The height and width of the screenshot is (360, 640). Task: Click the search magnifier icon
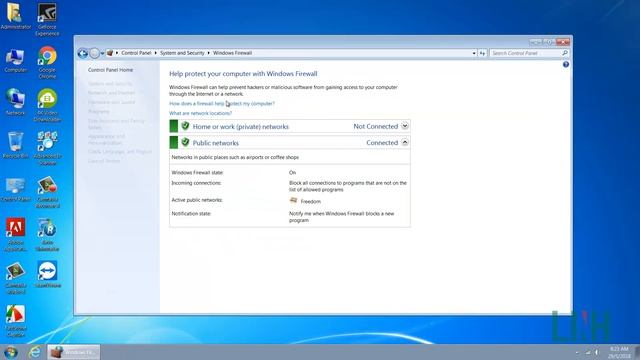pyautogui.click(x=565, y=53)
